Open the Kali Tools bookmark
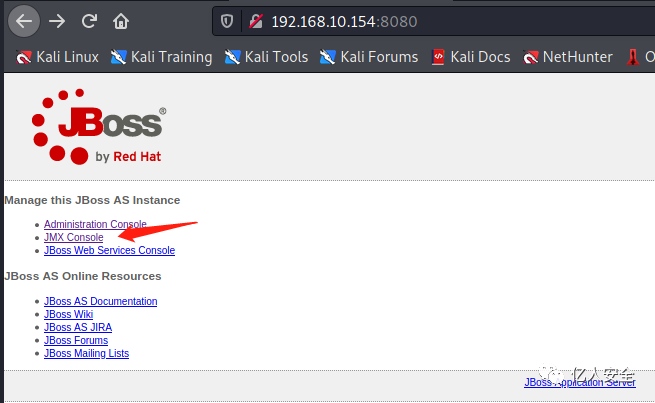Image resolution: width=655 pixels, height=403 pixels. 267,57
